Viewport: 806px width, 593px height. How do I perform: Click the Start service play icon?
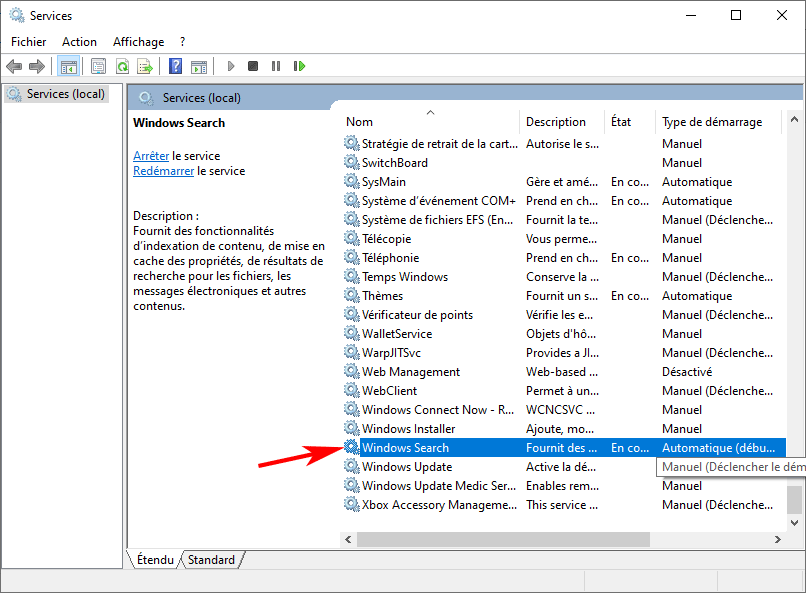[231, 66]
